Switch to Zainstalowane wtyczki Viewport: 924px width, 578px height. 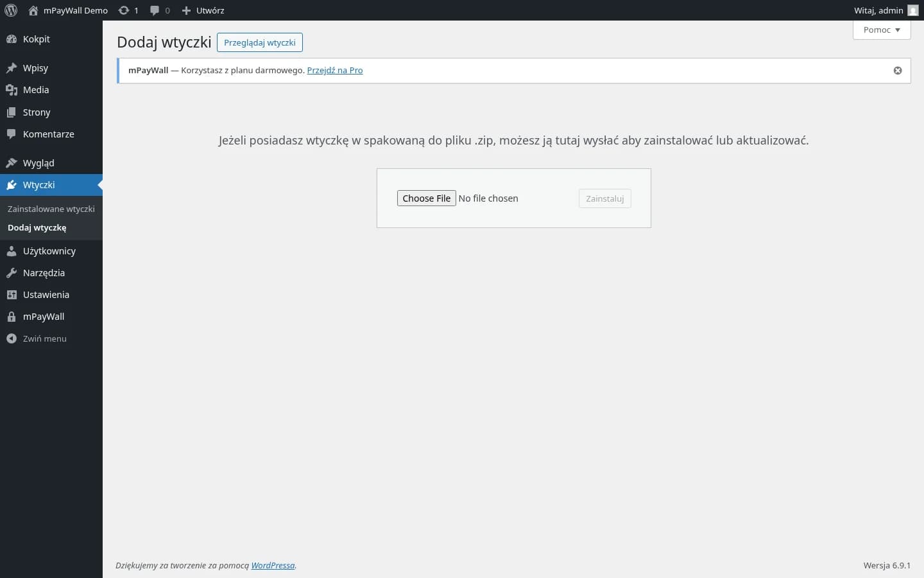tap(51, 209)
